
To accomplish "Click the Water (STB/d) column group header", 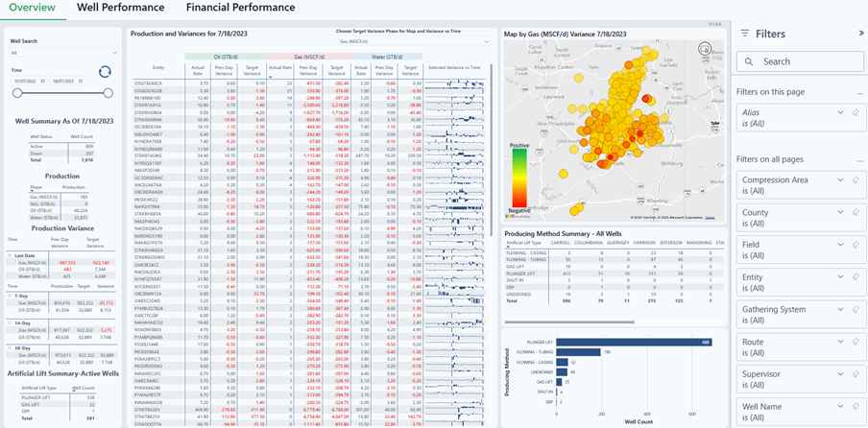I will 387,57.
